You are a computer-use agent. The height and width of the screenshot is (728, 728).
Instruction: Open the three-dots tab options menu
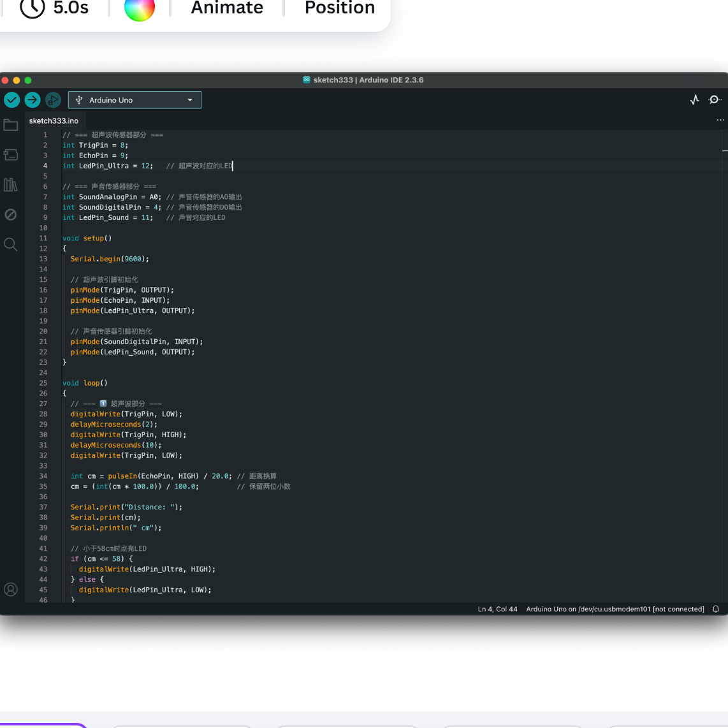click(x=720, y=120)
